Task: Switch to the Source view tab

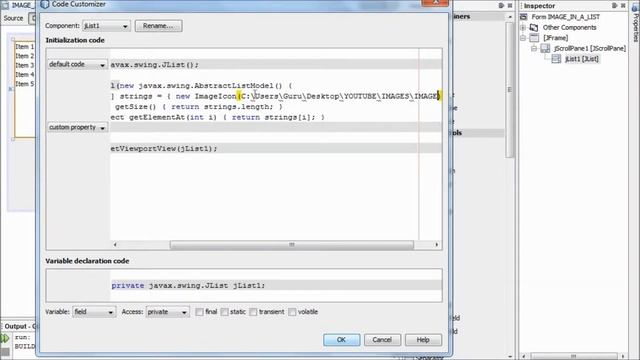Action: pos(13,18)
